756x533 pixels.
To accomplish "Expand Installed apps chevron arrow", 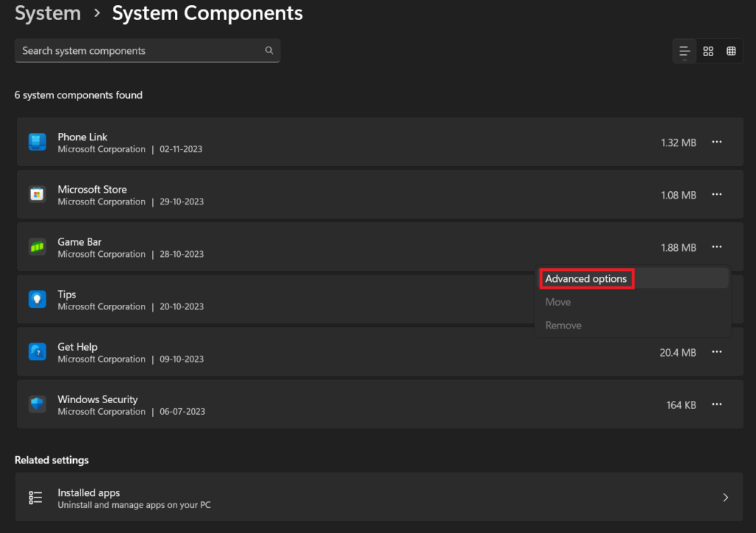I will (725, 498).
